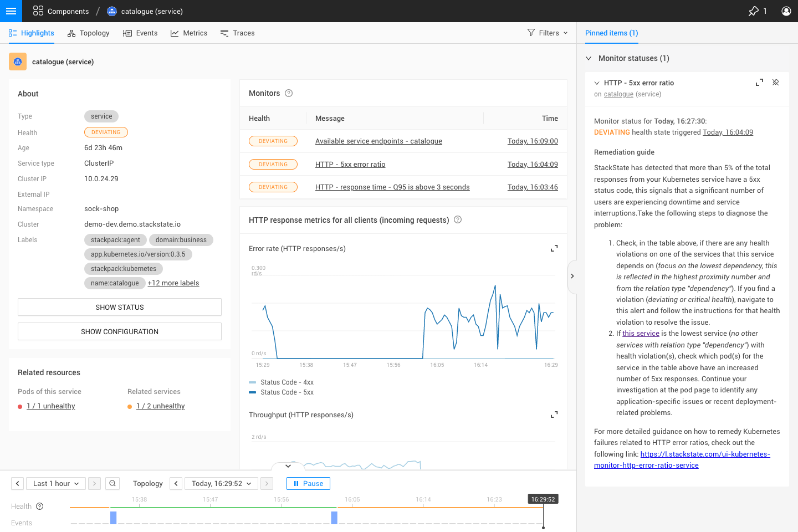Enlarge the Error rate chart
Image resolution: width=798 pixels, height=532 pixels.
(x=554, y=248)
